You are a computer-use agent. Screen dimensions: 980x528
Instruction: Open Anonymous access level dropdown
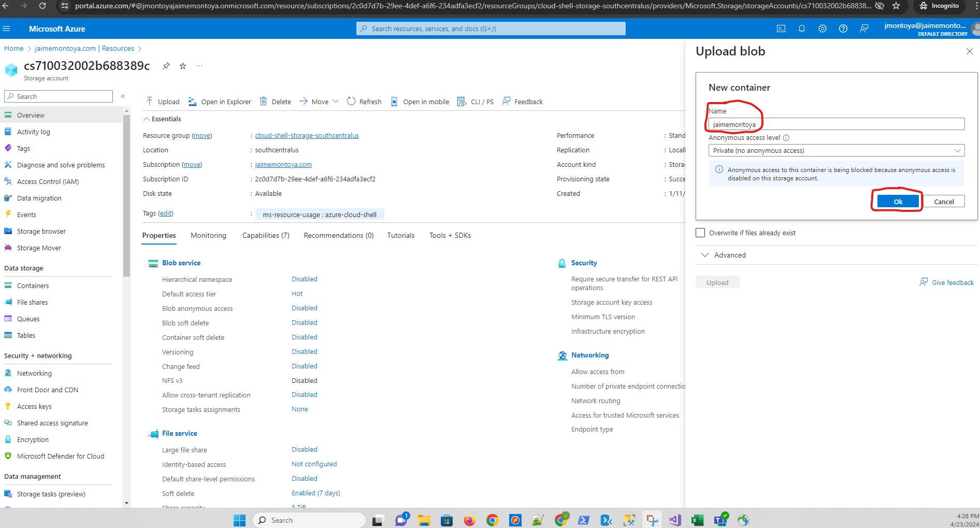(x=837, y=150)
